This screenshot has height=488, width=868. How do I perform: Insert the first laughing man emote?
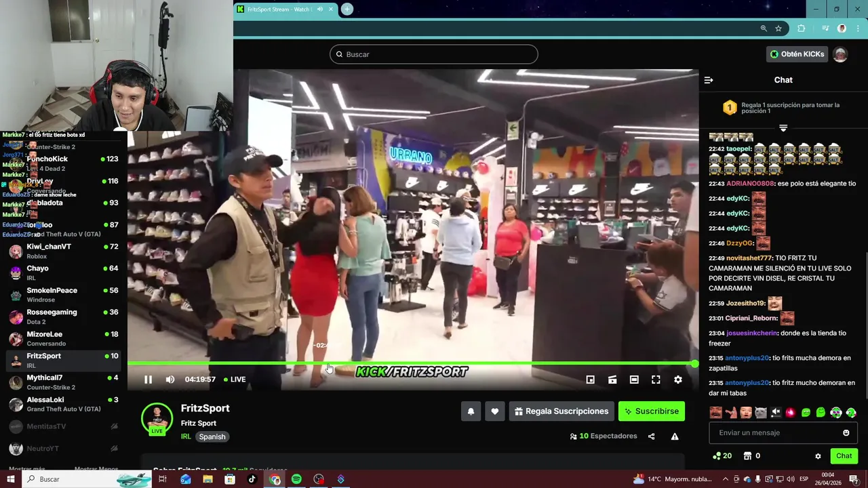(x=715, y=412)
